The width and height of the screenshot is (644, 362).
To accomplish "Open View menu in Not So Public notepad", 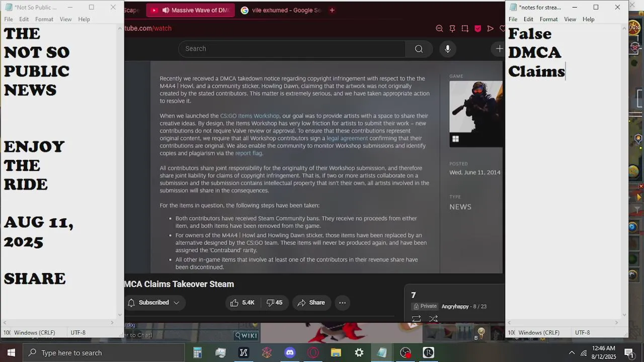I will [x=66, y=19].
